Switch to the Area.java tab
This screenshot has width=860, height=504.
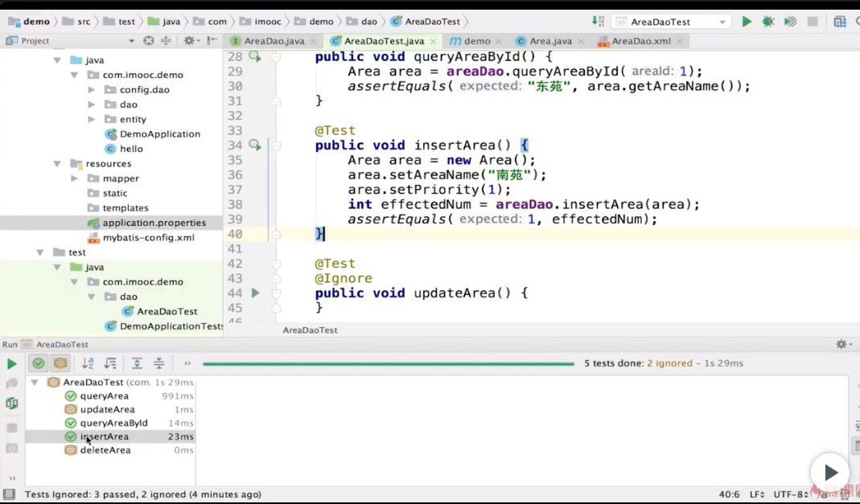coord(550,41)
